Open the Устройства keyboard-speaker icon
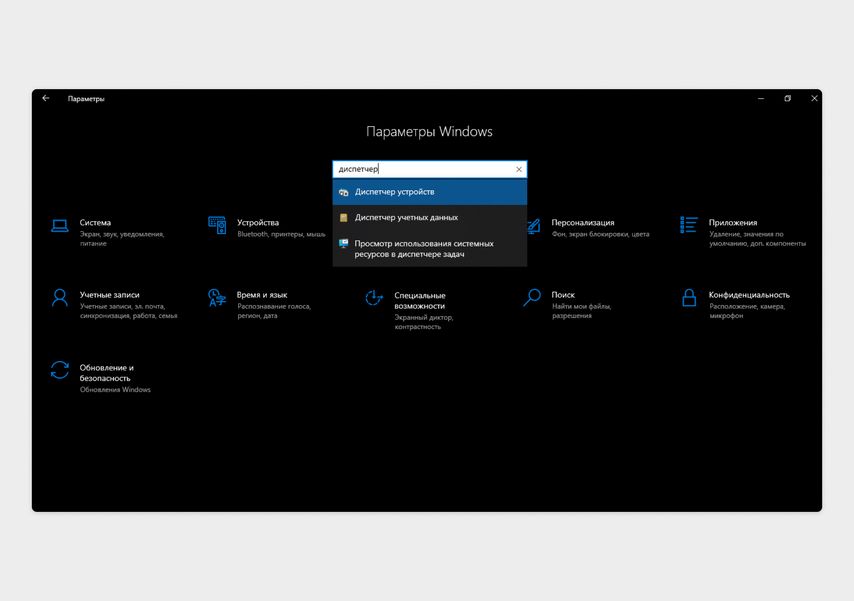Image resolution: width=854 pixels, height=601 pixels. (x=217, y=224)
